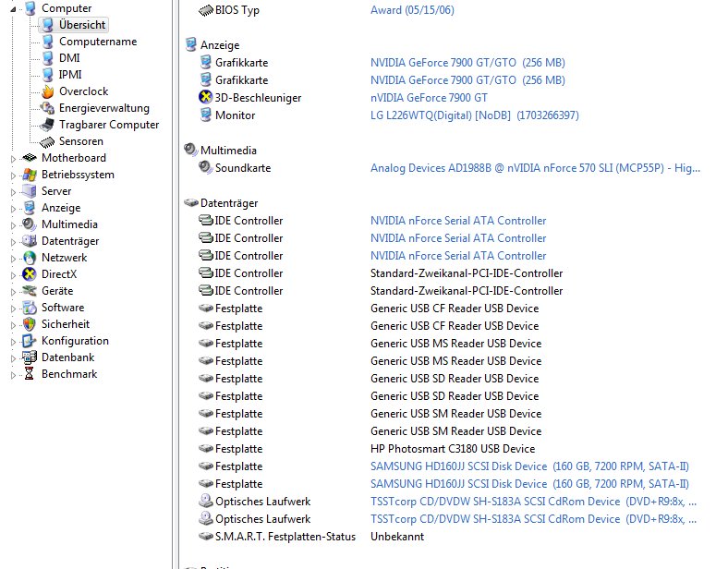
Task: Expand the Anzeige tree node
Action: (13, 209)
